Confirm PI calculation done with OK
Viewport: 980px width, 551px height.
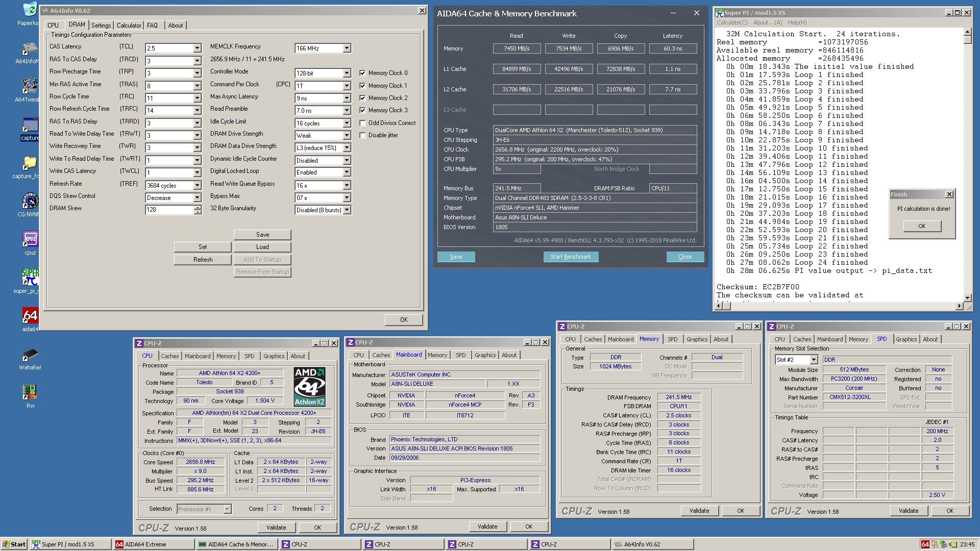pos(922,226)
